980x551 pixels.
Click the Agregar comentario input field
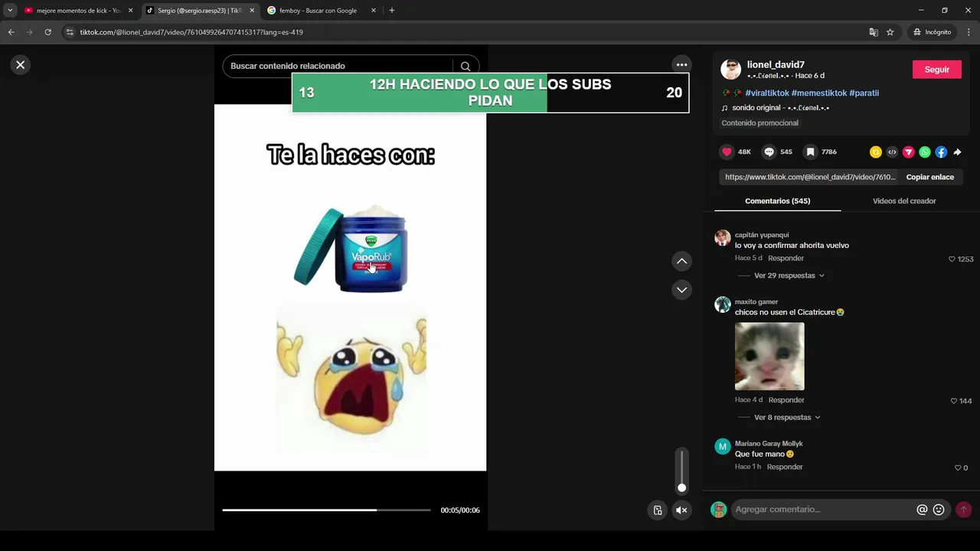823,510
